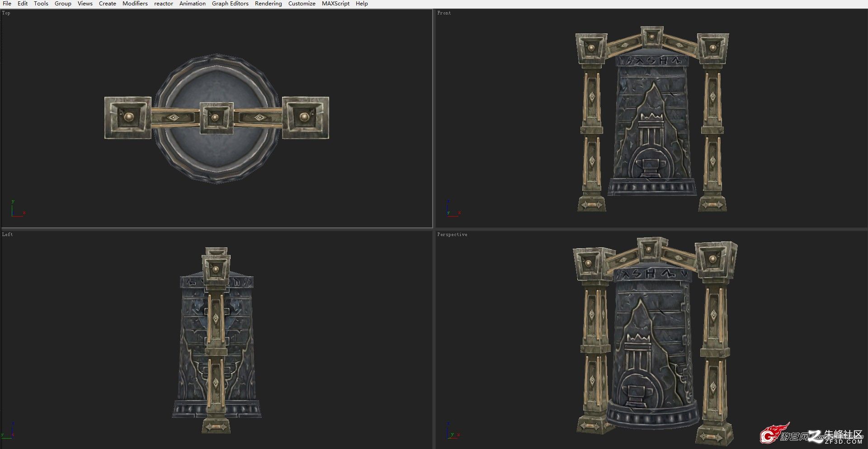868x449 pixels.
Task: Click the Perspective viewport label
Action: point(452,235)
